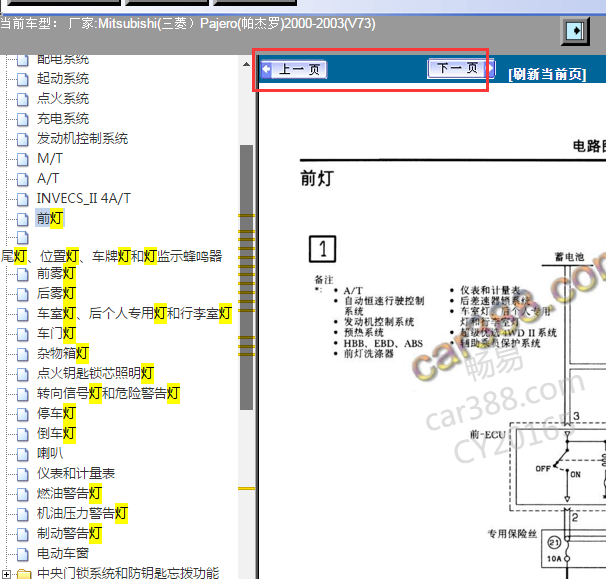Click the document icon beside 杂物箱灯
Image resolution: width=606 pixels, height=579 pixels.
[x=23, y=354]
